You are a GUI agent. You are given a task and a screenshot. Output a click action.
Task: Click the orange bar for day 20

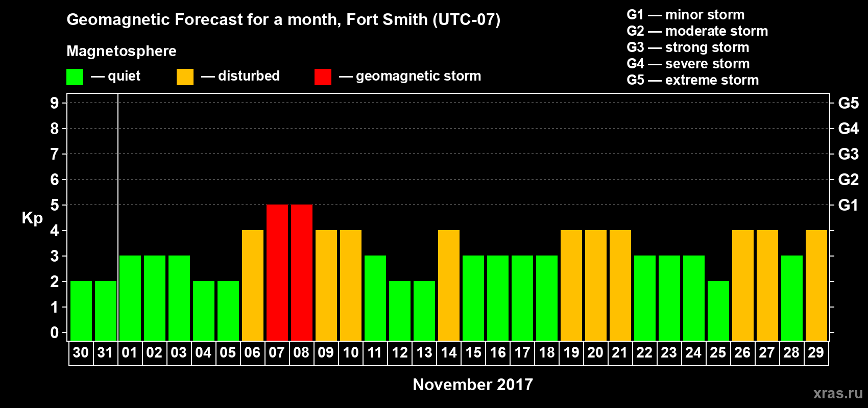pos(596,285)
